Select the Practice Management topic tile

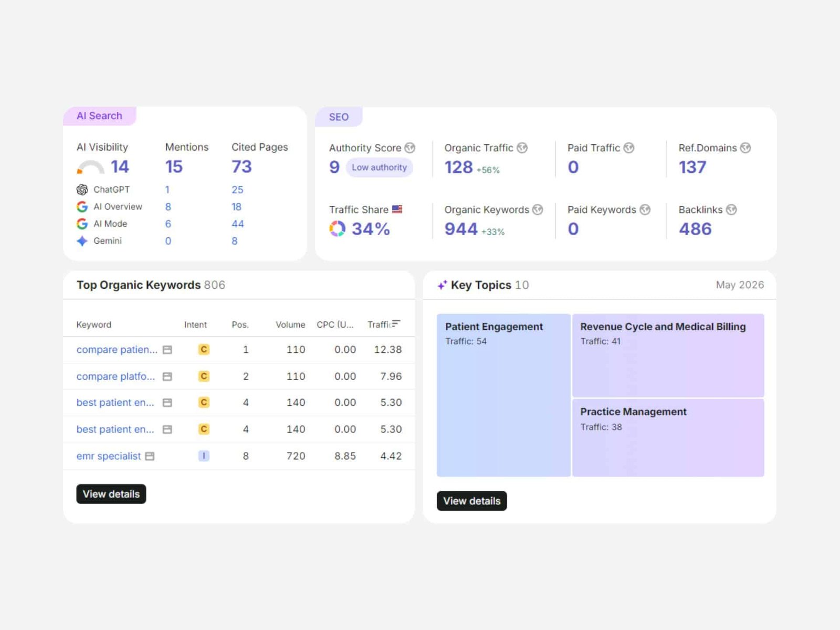(x=668, y=438)
